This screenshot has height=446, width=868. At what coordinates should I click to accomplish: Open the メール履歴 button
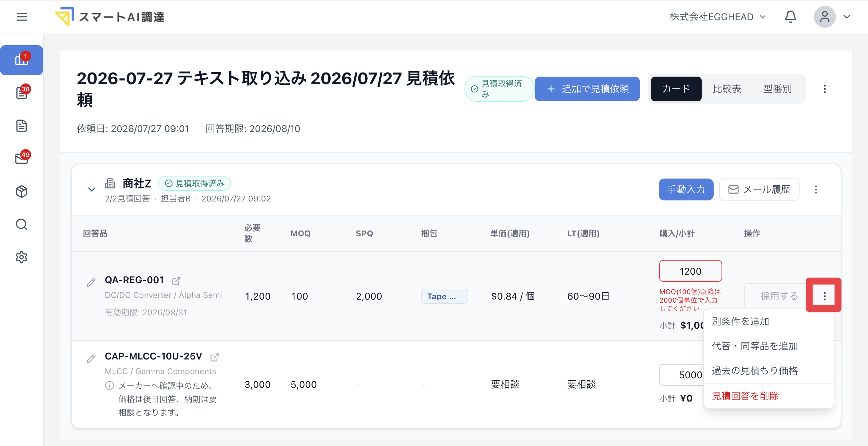(x=759, y=189)
